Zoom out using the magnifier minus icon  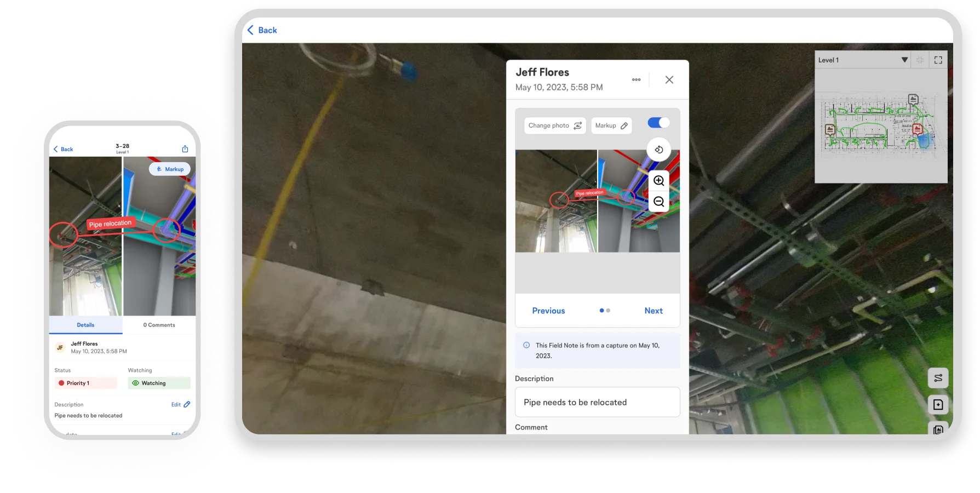tap(658, 202)
